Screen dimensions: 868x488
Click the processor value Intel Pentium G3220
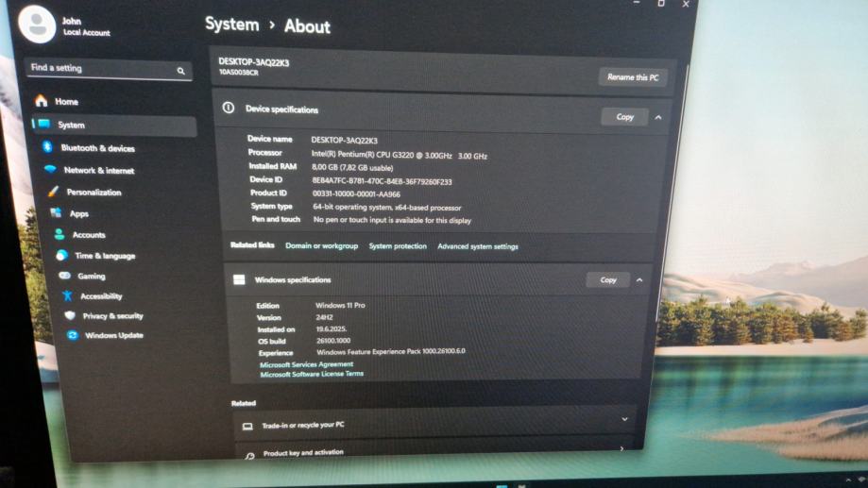(400, 156)
